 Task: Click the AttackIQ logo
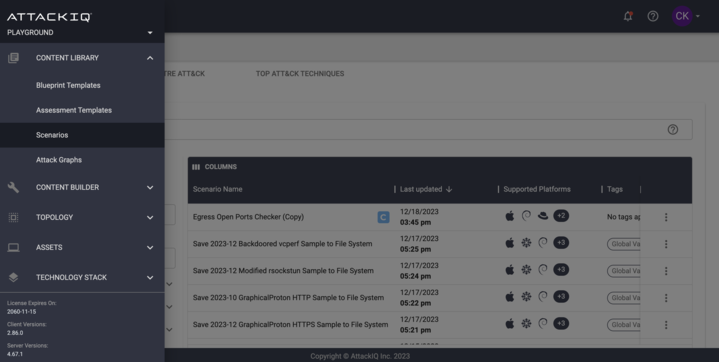[x=49, y=17]
